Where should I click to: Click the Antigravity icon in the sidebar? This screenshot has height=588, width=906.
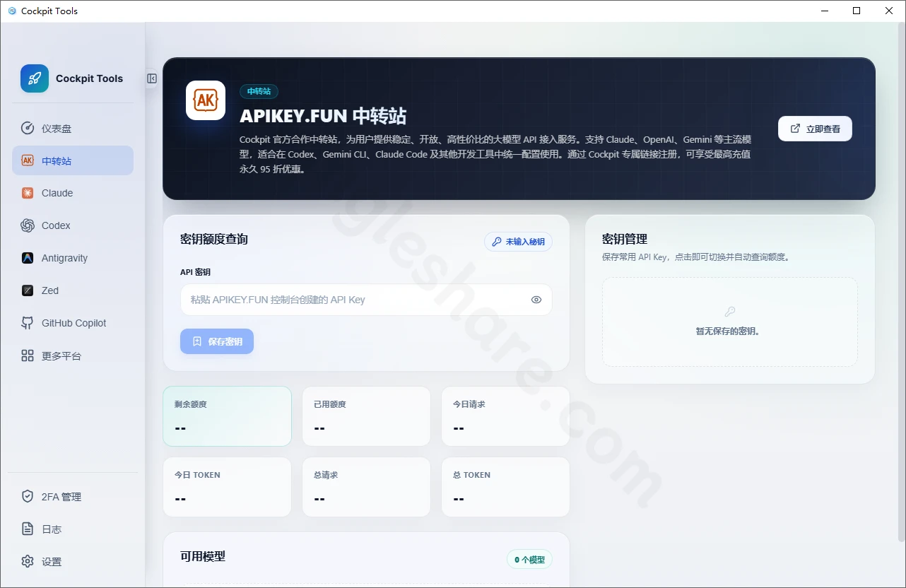[x=28, y=258]
